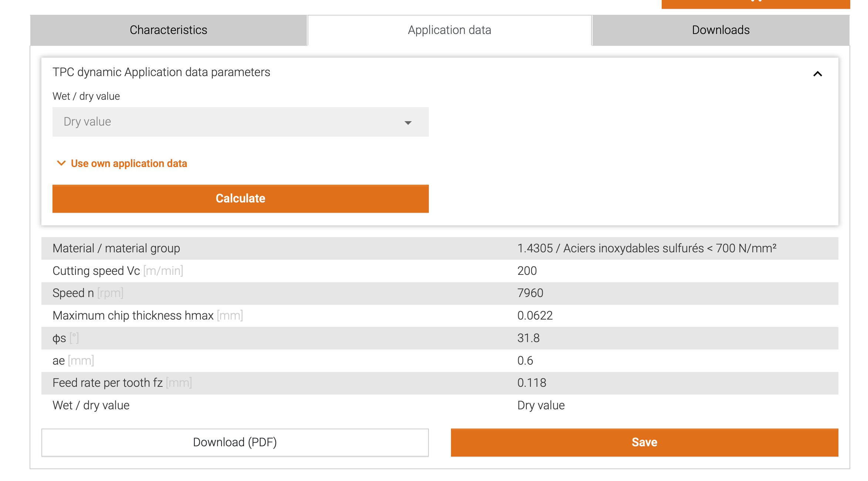Expand Use own application data chevron
Viewport: 868px width, 481px height.
[61, 163]
